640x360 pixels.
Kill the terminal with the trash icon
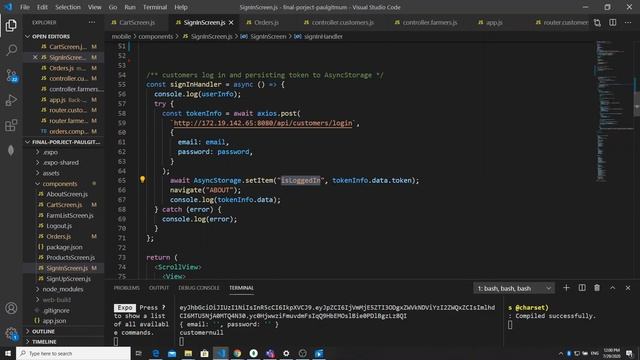coord(597,288)
